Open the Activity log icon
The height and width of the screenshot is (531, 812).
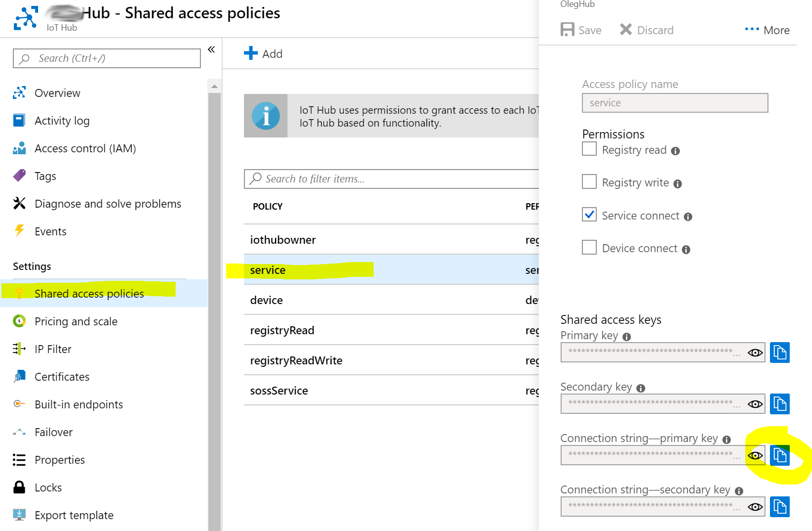[19, 120]
